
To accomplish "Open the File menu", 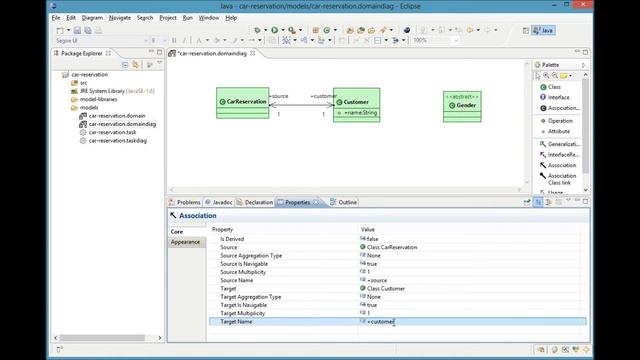I will [56, 18].
